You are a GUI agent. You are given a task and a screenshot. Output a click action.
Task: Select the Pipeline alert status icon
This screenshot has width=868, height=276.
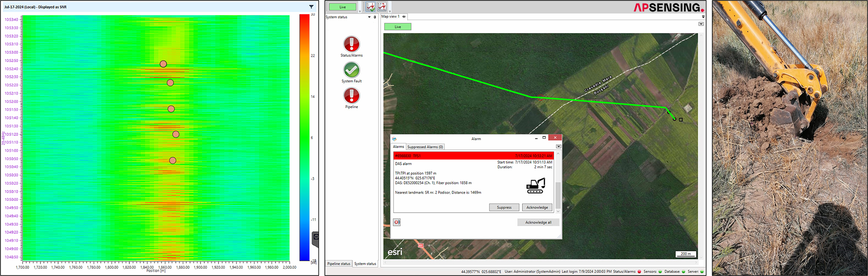click(x=352, y=95)
